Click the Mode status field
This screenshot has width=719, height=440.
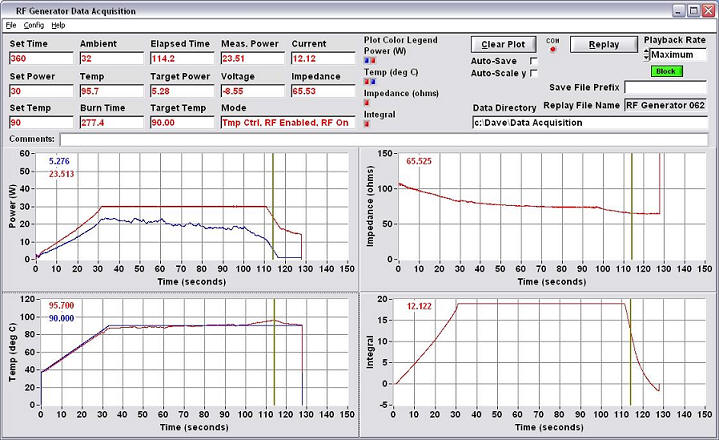(288, 122)
